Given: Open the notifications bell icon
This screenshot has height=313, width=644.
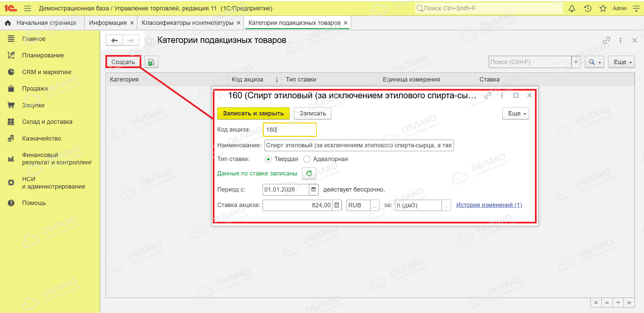Looking at the screenshot, I should pos(572,8).
